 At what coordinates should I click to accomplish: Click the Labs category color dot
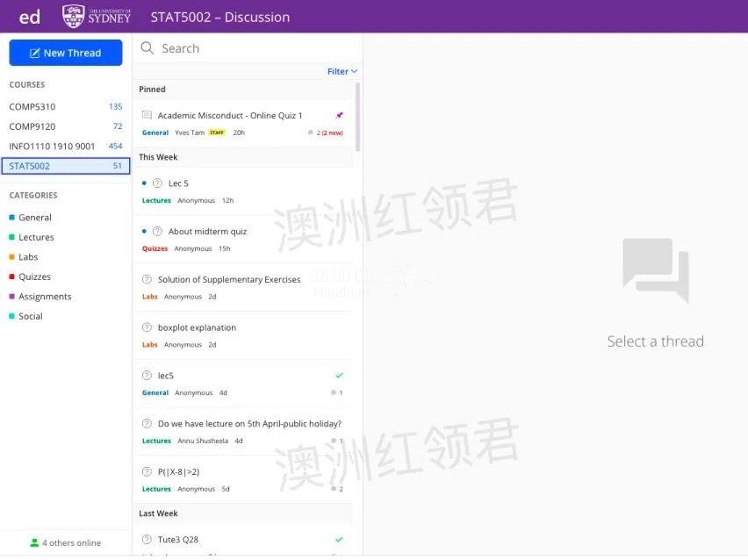(11, 257)
